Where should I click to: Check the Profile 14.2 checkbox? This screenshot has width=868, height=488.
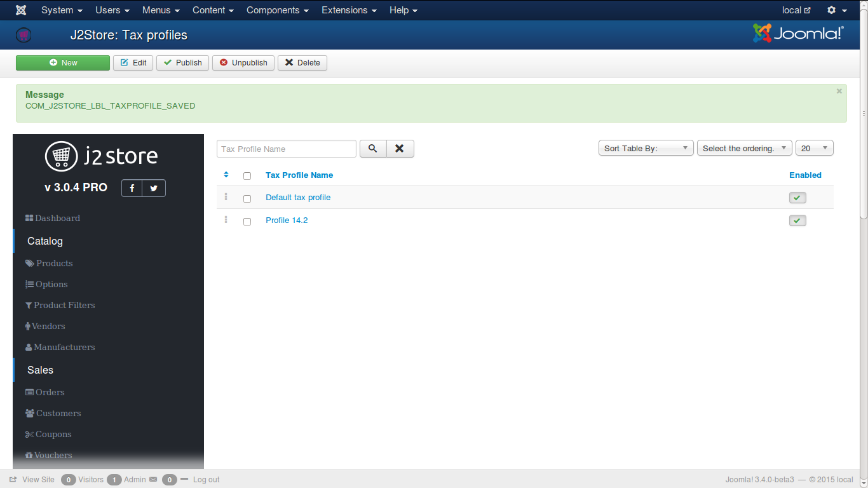coord(247,221)
